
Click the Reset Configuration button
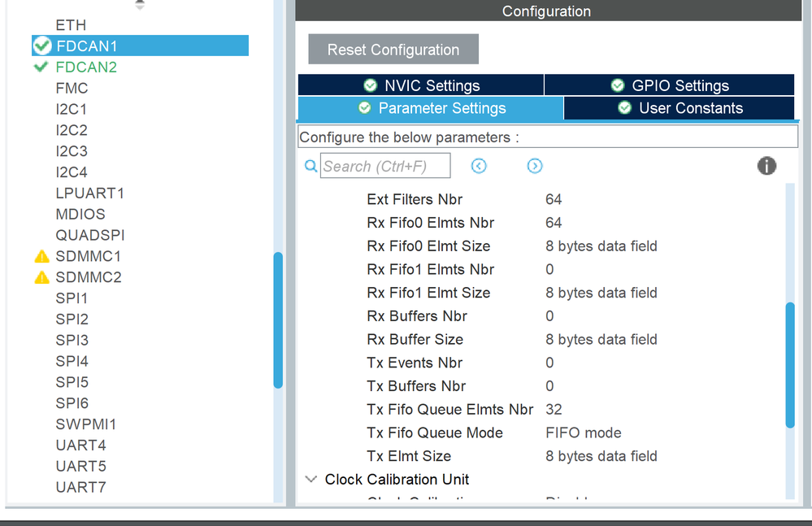[393, 50]
